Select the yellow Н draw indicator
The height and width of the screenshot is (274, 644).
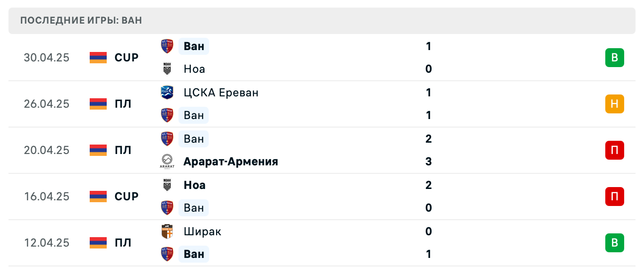pos(614,104)
